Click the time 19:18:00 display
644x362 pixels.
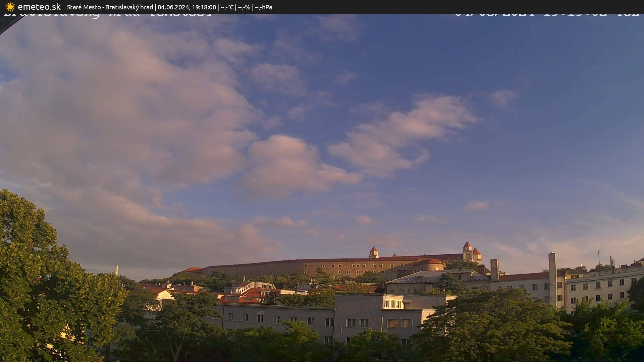205,7
